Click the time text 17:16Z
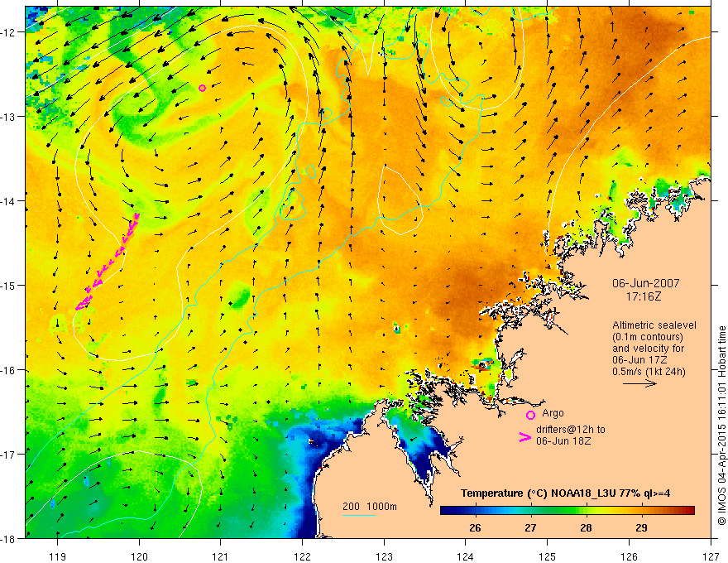 [643, 296]
